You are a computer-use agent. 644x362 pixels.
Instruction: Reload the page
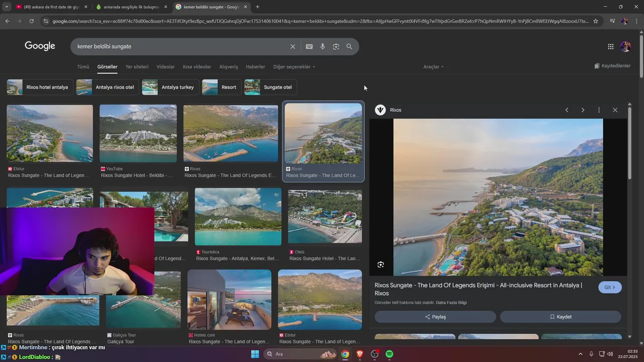(x=31, y=21)
